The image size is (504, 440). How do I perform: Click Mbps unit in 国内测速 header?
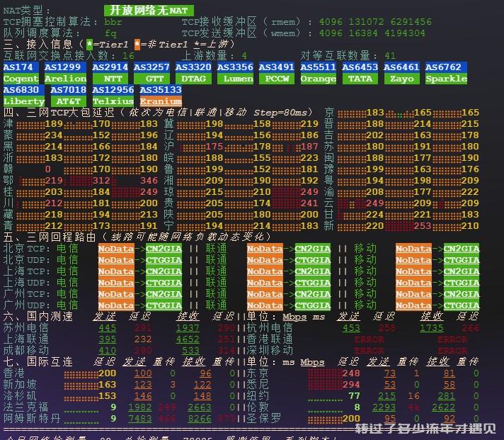click(294, 317)
